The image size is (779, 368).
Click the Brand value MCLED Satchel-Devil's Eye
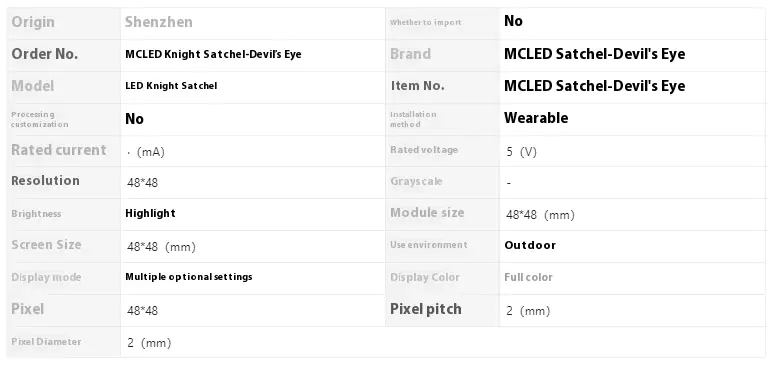tap(594, 54)
